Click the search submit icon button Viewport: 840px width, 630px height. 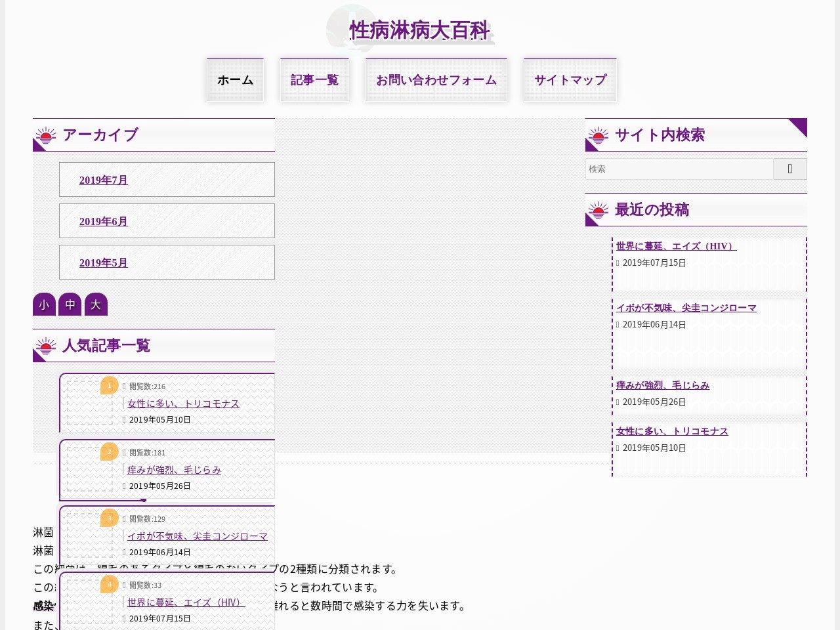[x=789, y=169]
